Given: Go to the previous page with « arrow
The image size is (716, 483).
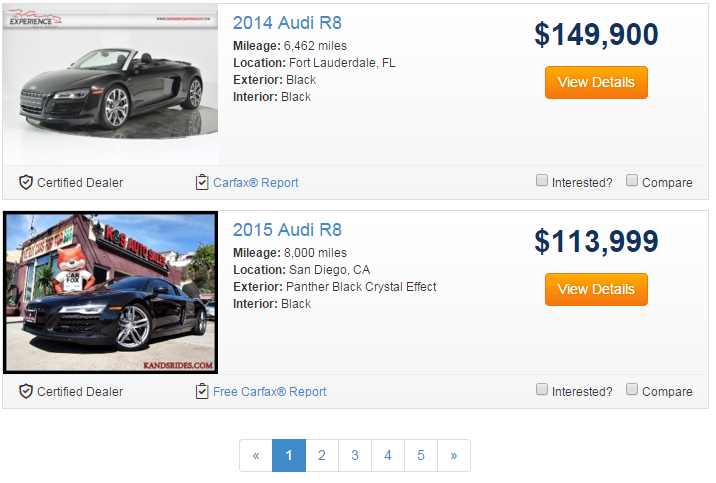Looking at the screenshot, I should point(256,455).
